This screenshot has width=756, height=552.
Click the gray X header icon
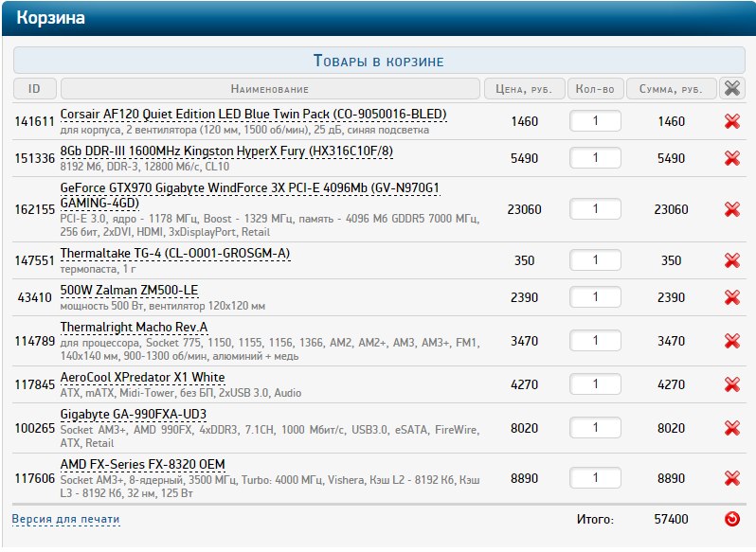tap(732, 89)
